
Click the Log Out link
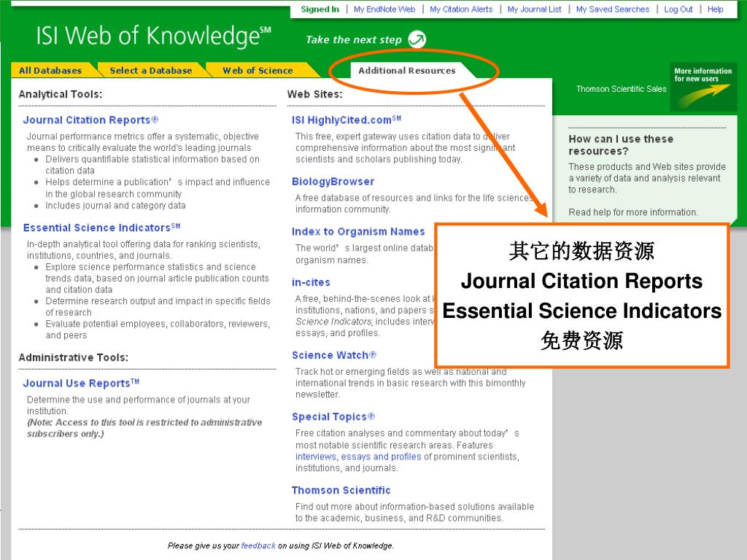[678, 9]
